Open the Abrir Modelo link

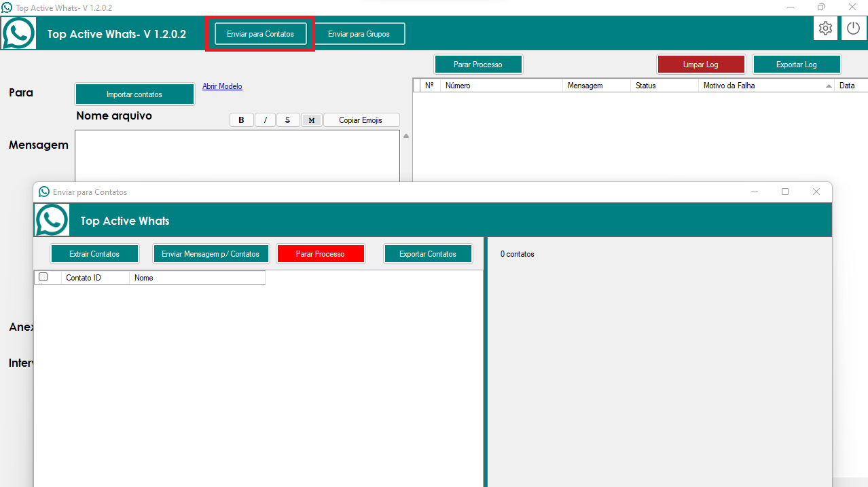[222, 86]
